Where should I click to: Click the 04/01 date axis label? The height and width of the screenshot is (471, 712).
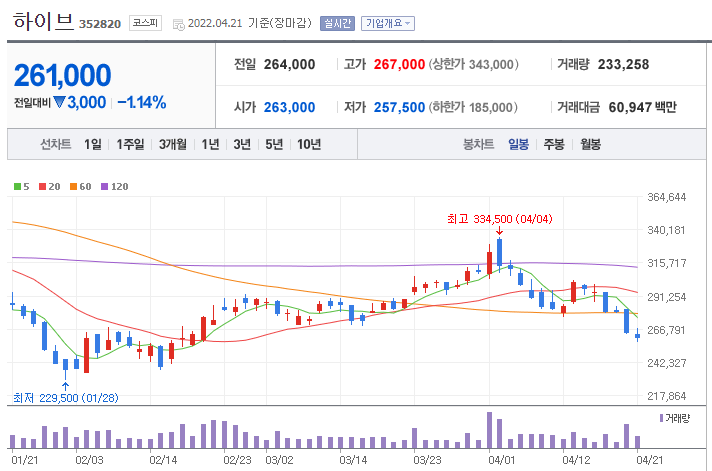coord(501,460)
